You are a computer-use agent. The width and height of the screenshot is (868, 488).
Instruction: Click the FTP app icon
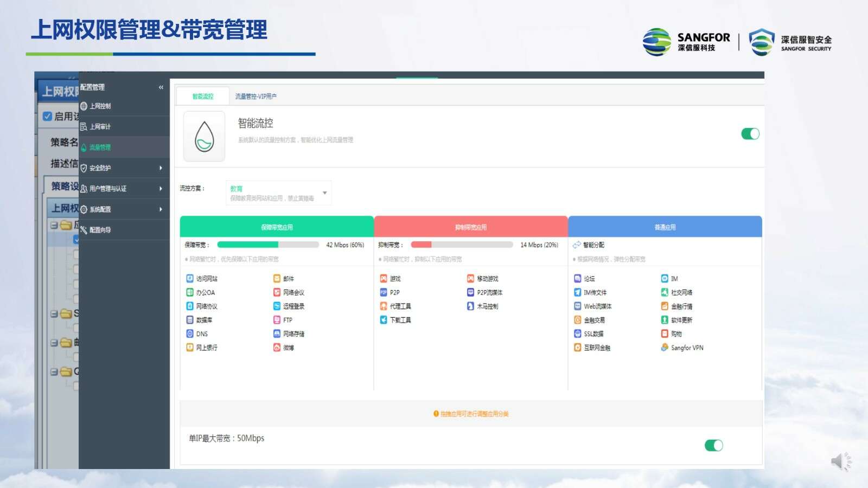click(277, 320)
